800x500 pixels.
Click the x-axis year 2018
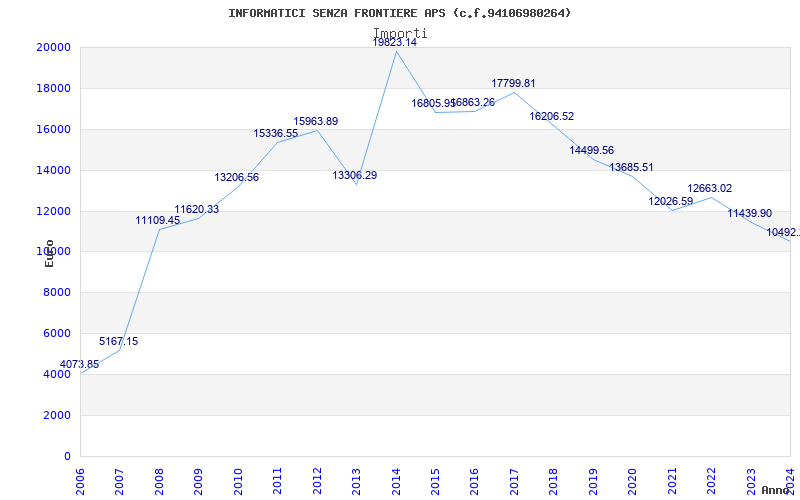[554, 481]
